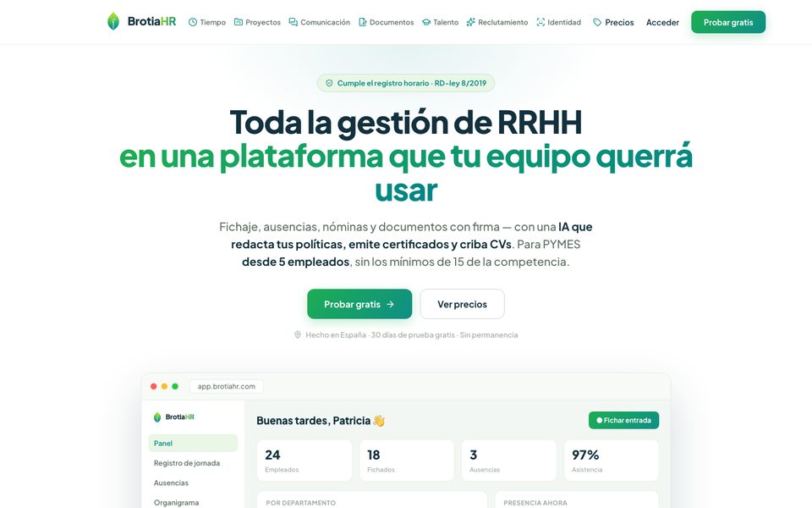The width and height of the screenshot is (812, 508).
Task: Click the waving hand emoji after Patricia
Action: [379, 421]
